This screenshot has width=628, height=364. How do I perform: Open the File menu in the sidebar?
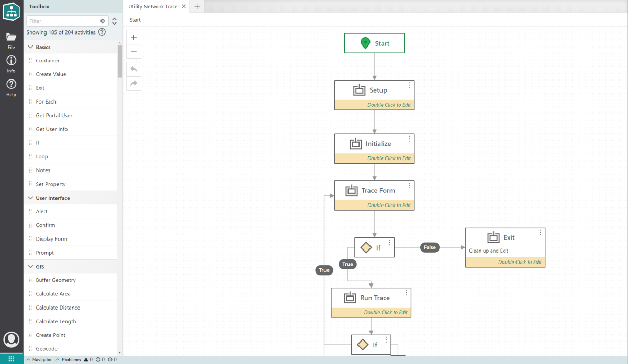[x=11, y=40]
